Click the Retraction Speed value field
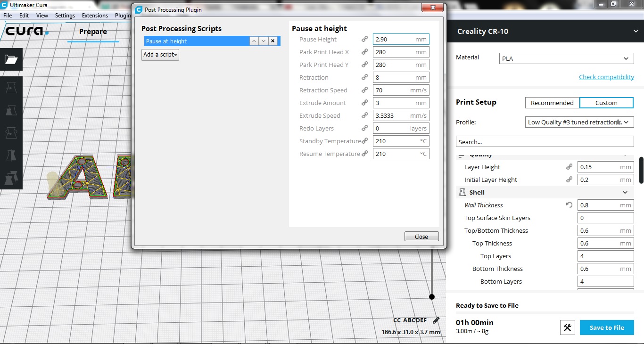 (x=401, y=90)
